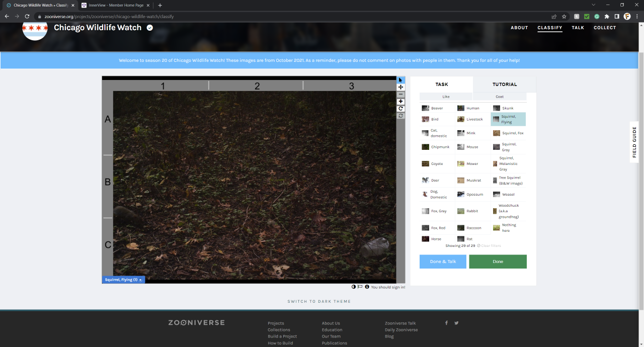Open the Chrome three-dot menu
Image resolution: width=644 pixels, height=347 pixels.
[637, 16]
